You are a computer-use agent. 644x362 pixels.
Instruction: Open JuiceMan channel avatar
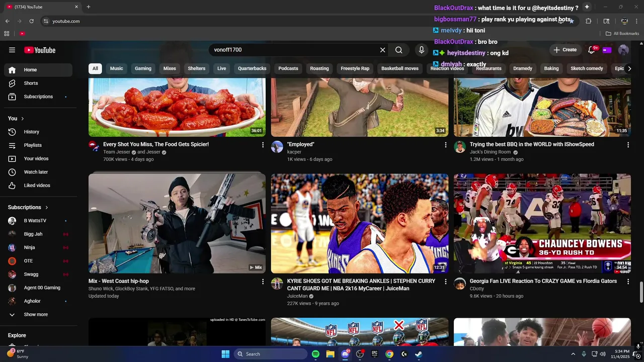tap(277, 284)
